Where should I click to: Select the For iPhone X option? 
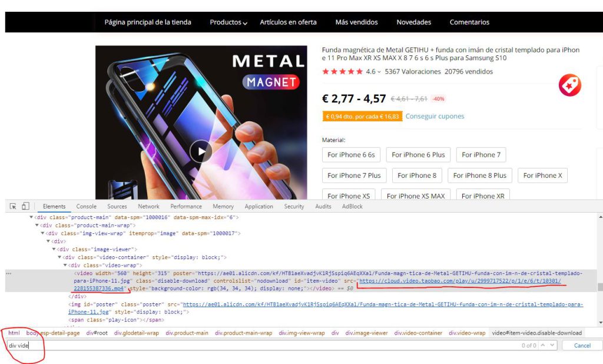tap(542, 176)
